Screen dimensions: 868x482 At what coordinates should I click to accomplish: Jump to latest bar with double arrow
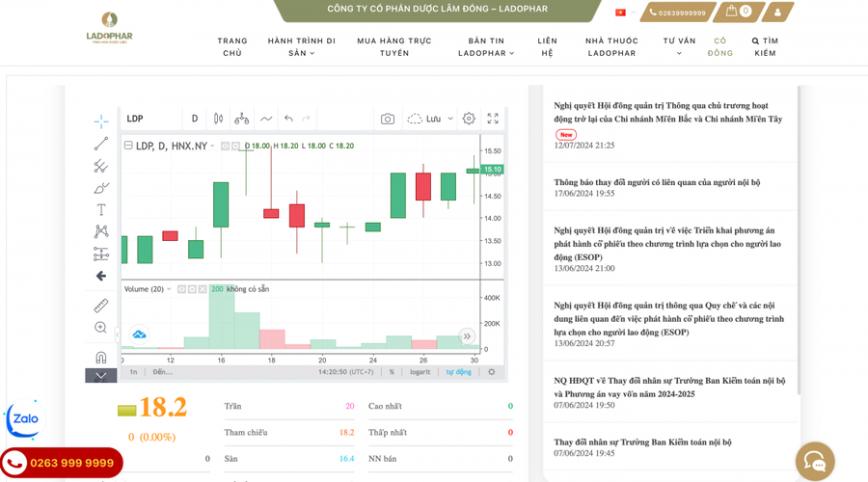tap(467, 335)
